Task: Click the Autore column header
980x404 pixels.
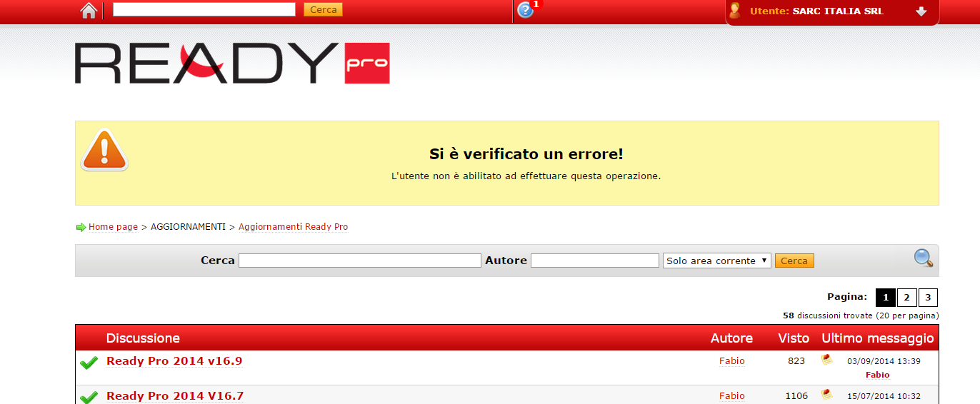Action: click(x=731, y=338)
